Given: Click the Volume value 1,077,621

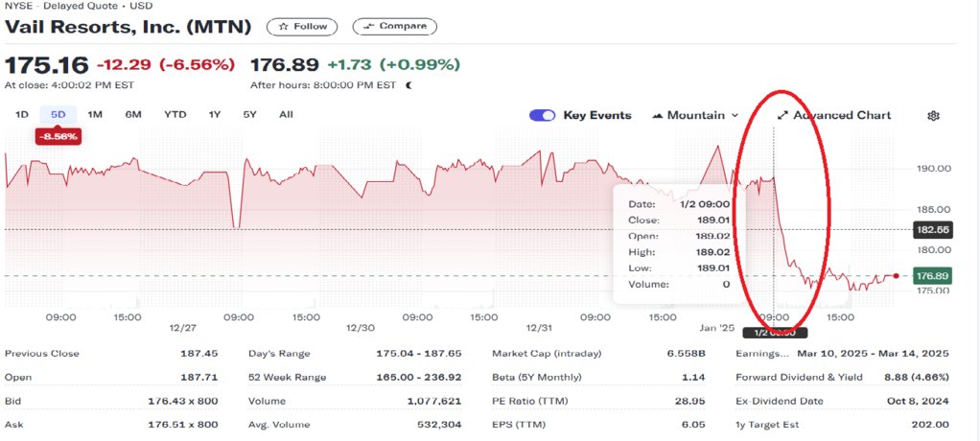Looking at the screenshot, I should click(x=433, y=401).
